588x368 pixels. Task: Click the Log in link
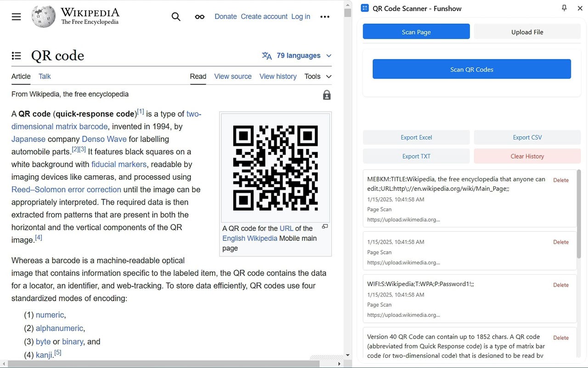pos(300,17)
